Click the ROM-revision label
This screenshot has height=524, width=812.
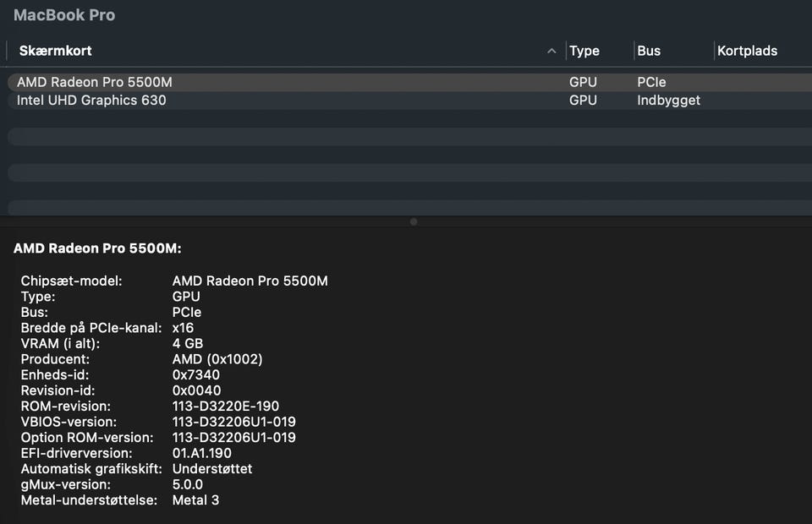(x=66, y=406)
